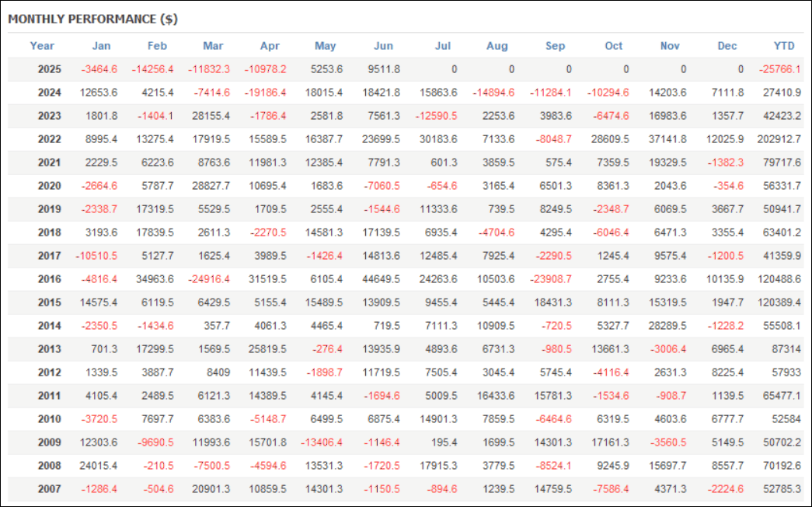Click 2017 Jan value -10510.5
Image resolution: width=812 pixels, height=507 pixels.
pyautogui.click(x=96, y=256)
